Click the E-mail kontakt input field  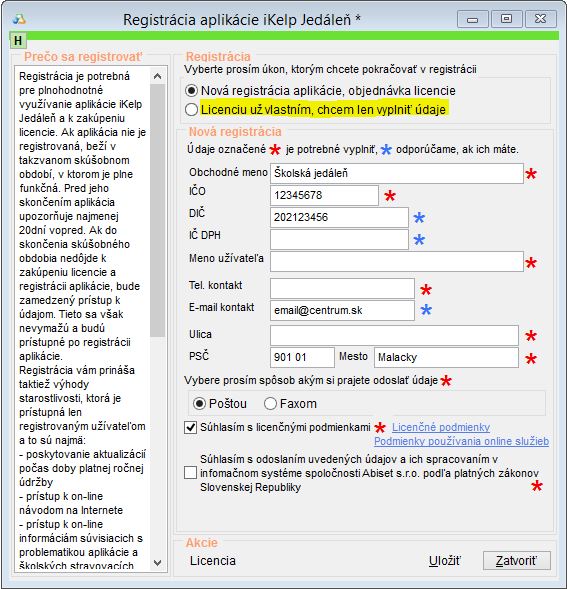342,310
